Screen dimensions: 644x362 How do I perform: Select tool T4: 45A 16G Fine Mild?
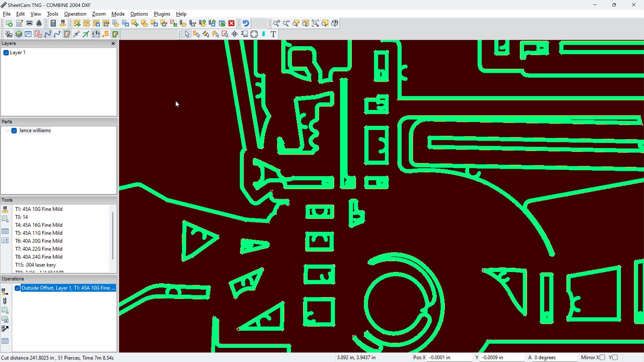39,225
